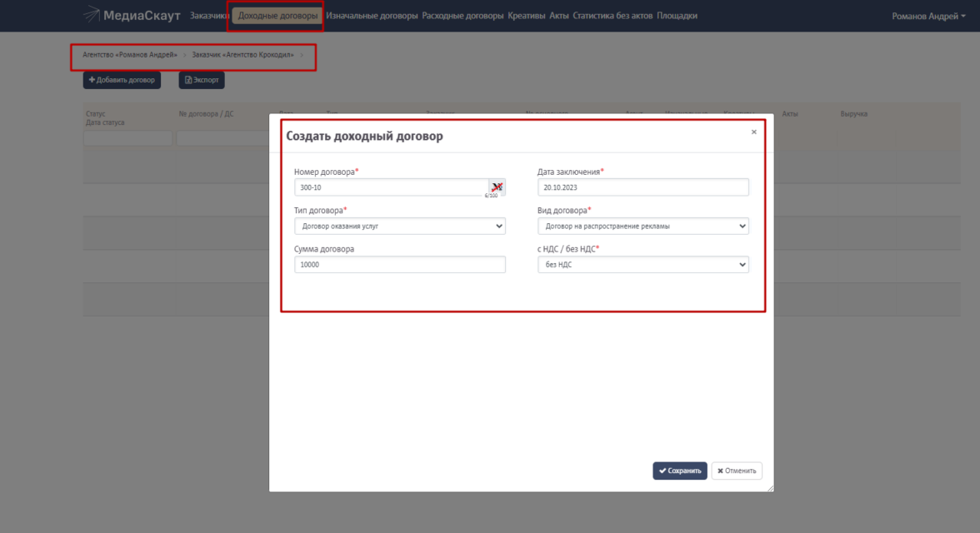Open the Акты section
This screenshot has width=980, height=533.
(558, 16)
